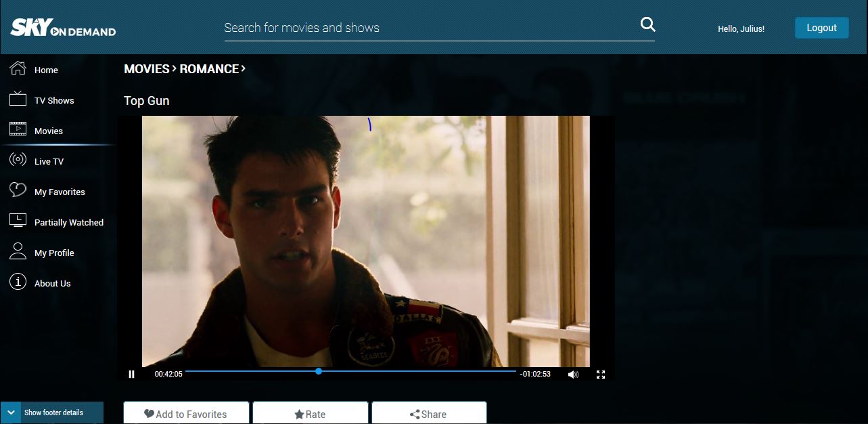Pause the video with the pause button
The image size is (868, 424).
point(132,374)
